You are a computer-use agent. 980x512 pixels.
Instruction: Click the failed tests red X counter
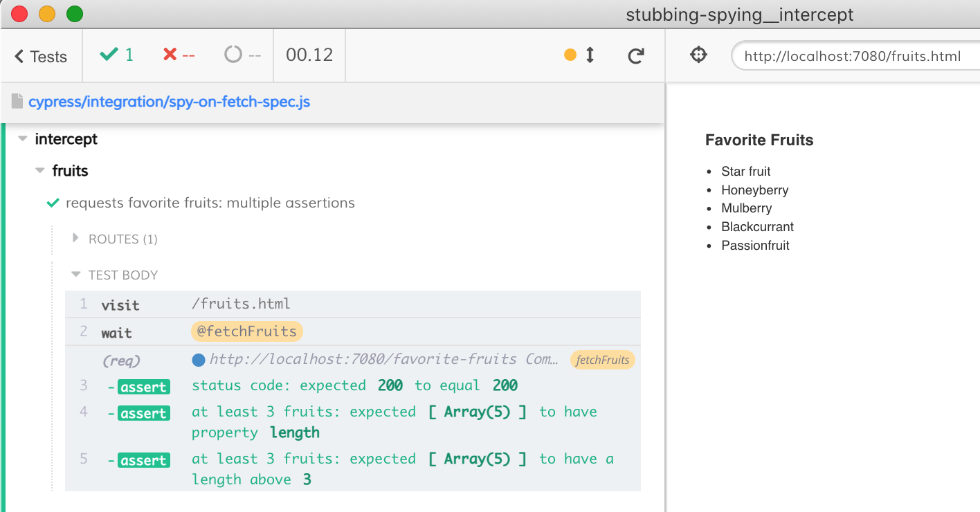point(179,55)
